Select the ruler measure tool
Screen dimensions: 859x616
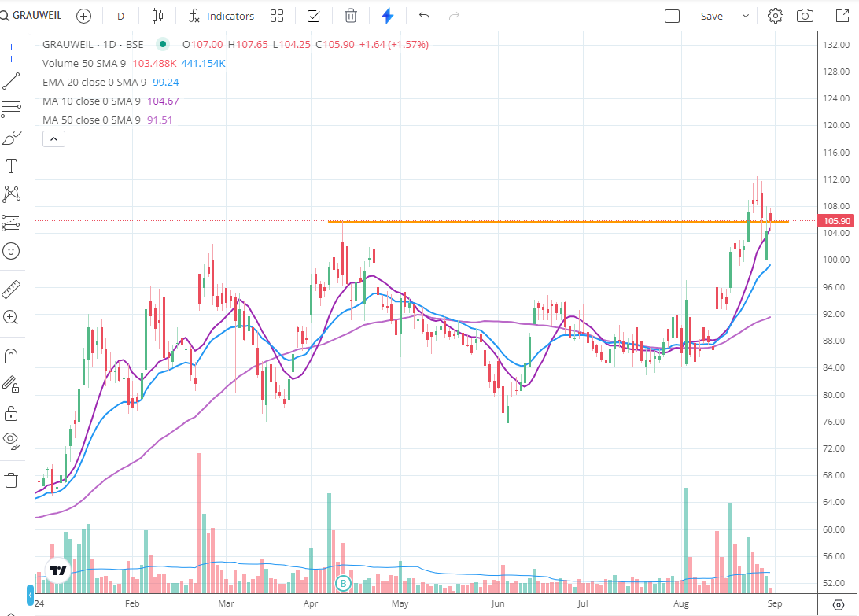click(11, 290)
